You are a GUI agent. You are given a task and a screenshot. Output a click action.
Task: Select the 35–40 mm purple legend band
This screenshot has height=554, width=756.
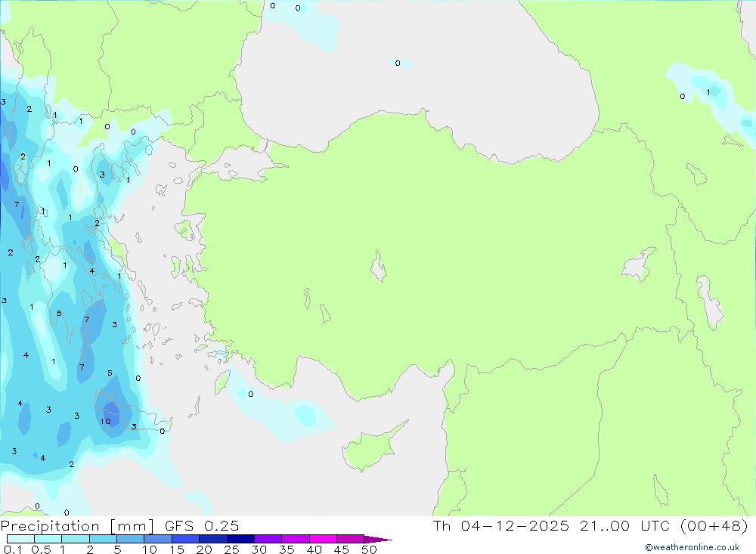(296, 539)
